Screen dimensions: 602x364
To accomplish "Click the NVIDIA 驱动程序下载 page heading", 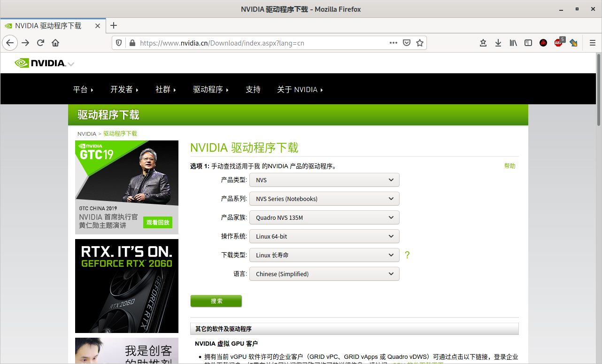I will click(244, 147).
